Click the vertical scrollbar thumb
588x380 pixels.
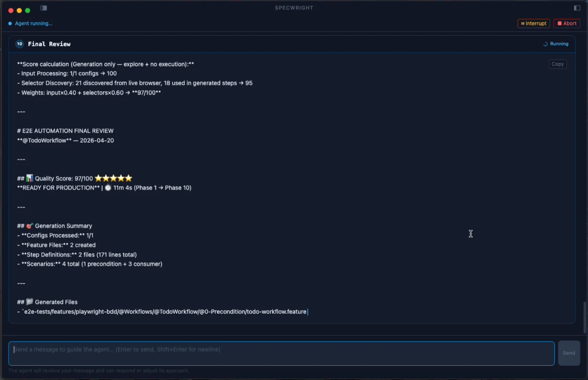585,318
